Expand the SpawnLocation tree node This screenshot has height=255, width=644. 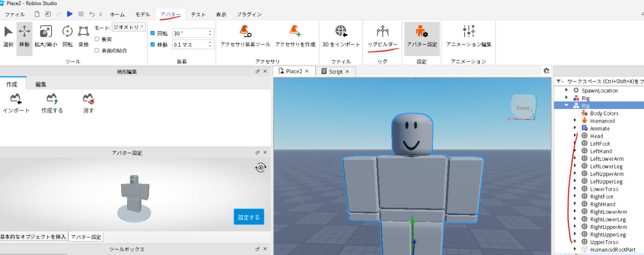pyautogui.click(x=566, y=91)
